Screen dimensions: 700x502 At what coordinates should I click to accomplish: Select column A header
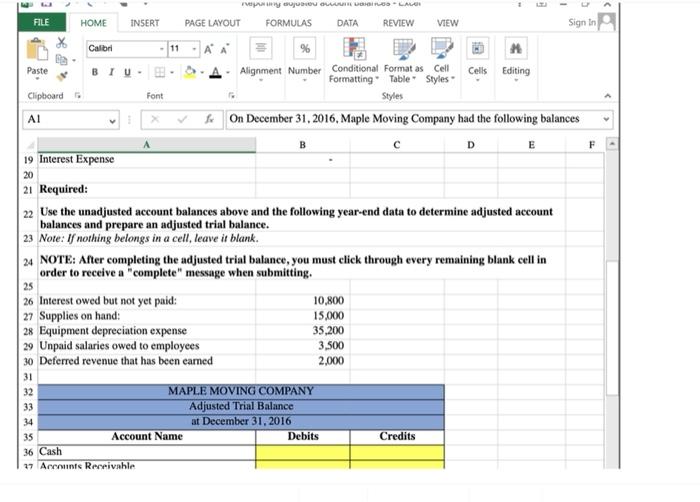pos(146,145)
